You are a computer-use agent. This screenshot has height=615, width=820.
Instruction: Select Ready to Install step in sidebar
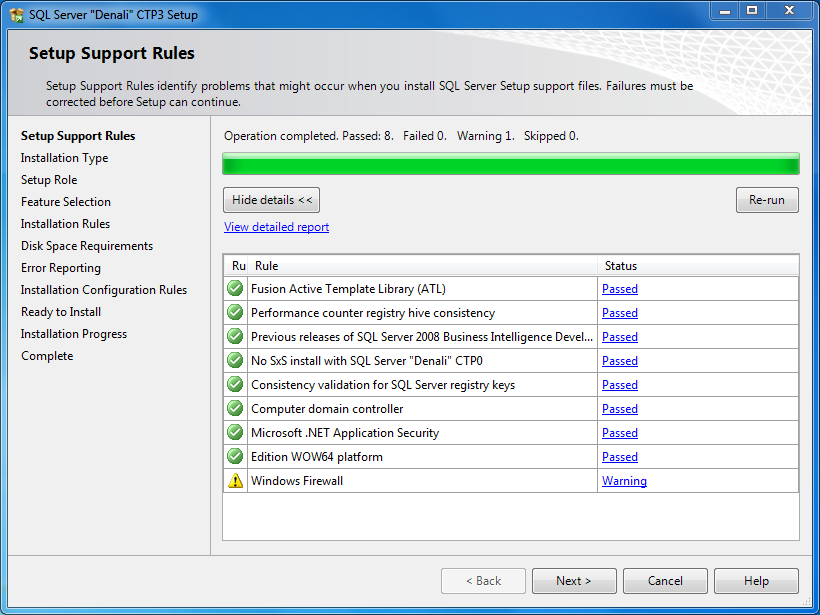point(61,312)
